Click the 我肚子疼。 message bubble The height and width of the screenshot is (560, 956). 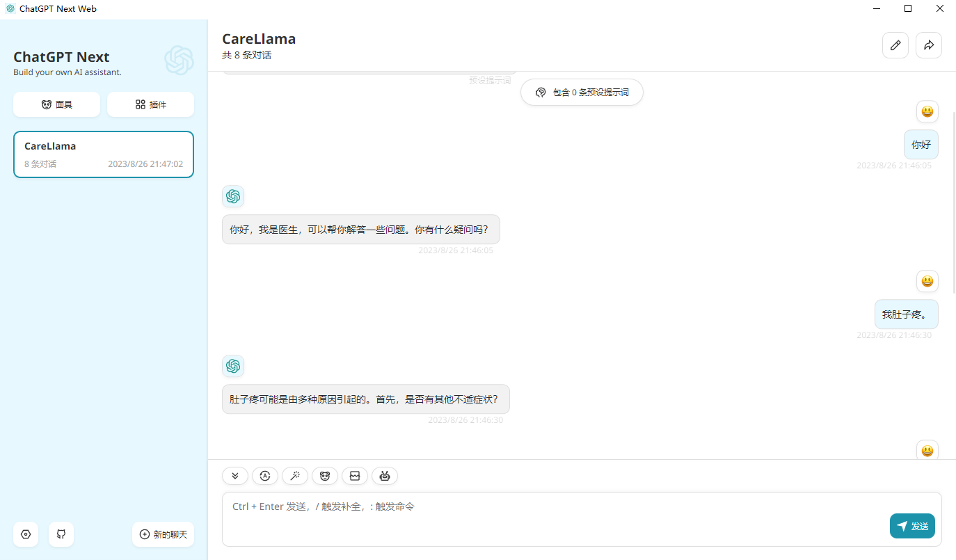click(907, 314)
